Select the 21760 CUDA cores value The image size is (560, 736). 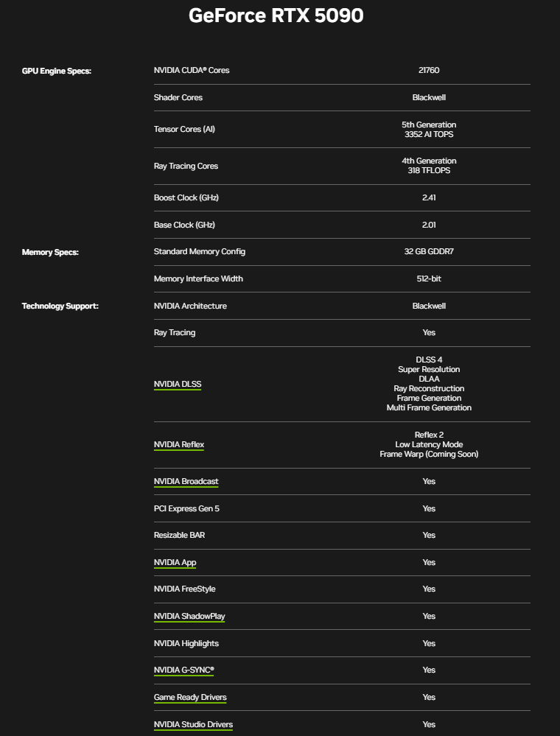point(429,70)
